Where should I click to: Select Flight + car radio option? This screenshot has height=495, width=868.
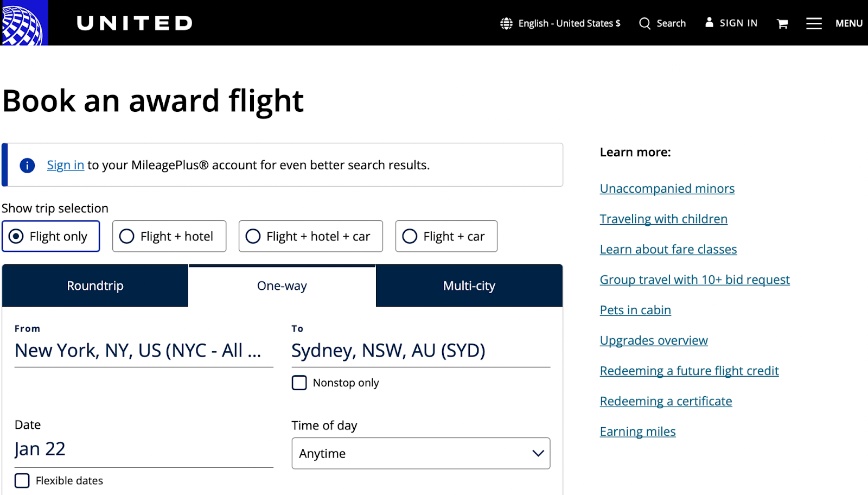click(x=410, y=237)
